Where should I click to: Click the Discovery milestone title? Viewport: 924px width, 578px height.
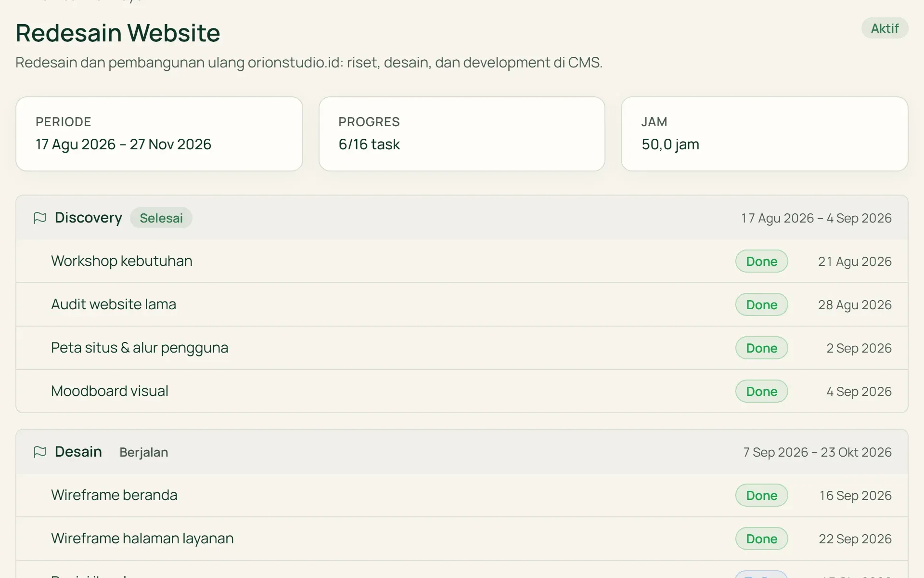point(89,218)
